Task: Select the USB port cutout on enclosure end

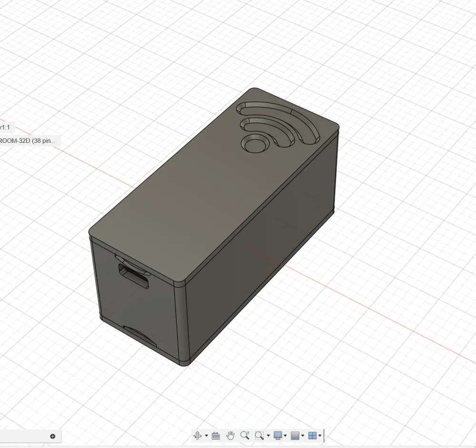Action: (x=134, y=276)
